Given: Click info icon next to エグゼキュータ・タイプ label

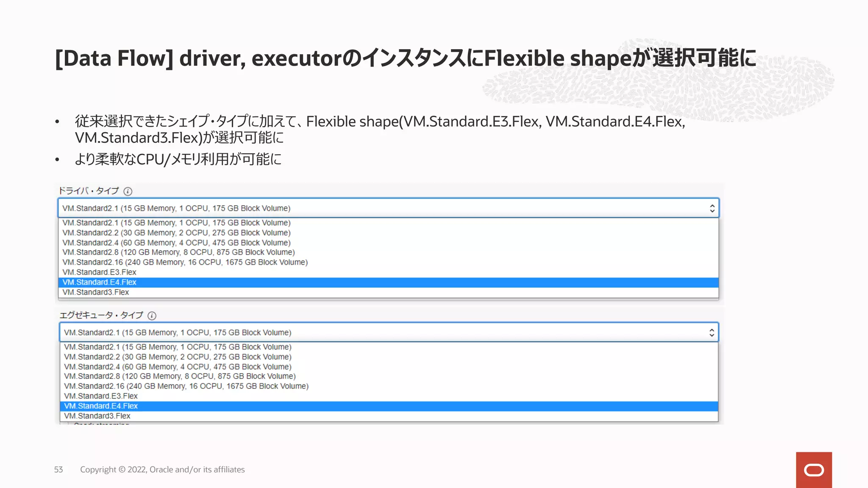Looking at the screenshot, I should tap(152, 316).
